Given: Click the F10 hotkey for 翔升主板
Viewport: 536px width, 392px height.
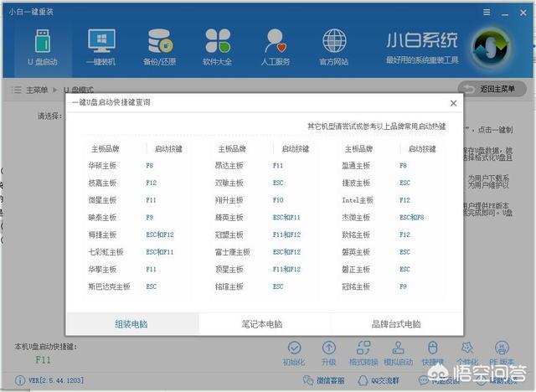Looking at the screenshot, I should [x=278, y=200].
